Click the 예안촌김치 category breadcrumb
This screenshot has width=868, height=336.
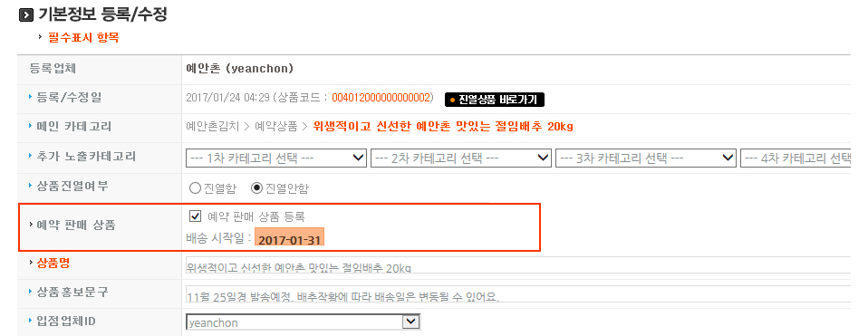[x=213, y=126]
